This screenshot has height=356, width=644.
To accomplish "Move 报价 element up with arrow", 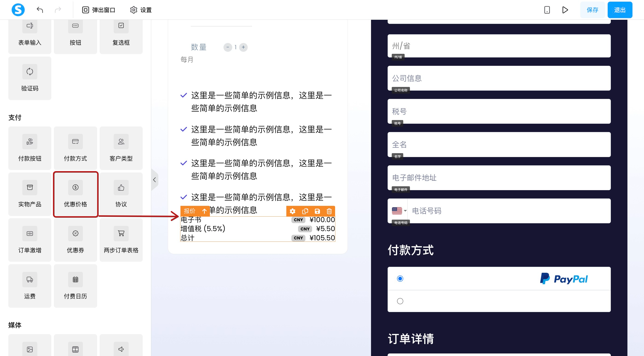I will [x=204, y=211].
